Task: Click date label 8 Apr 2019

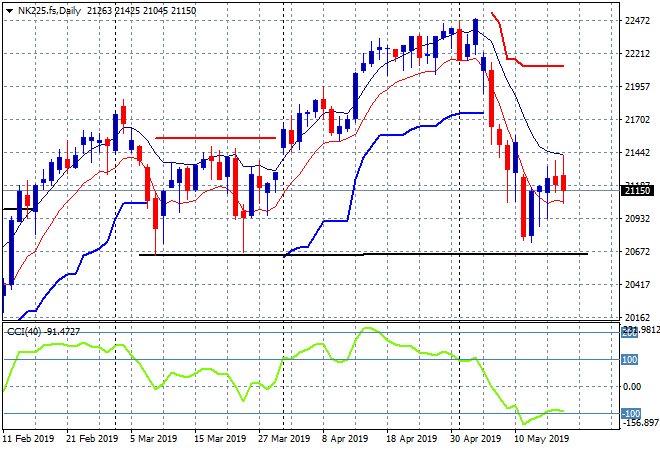Action: point(346,439)
